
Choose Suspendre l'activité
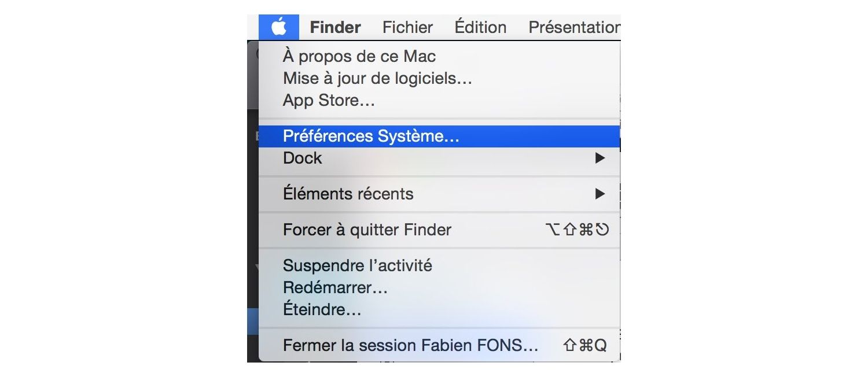click(x=357, y=265)
